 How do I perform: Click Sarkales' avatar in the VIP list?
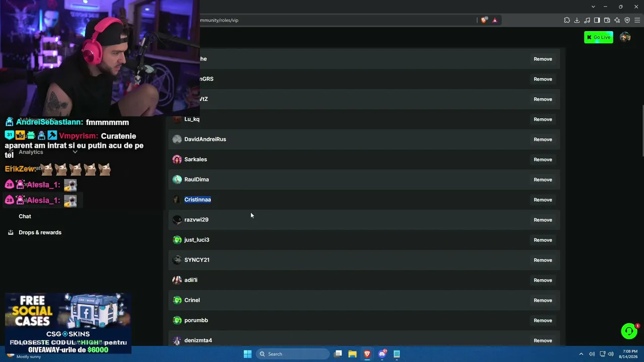point(177,159)
